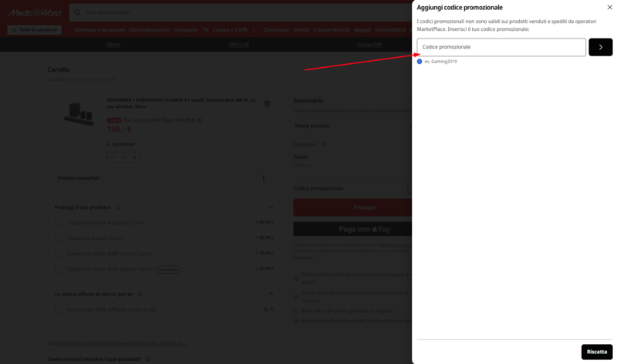Click info icon beside La nostra offerta di servizi

click(140, 295)
